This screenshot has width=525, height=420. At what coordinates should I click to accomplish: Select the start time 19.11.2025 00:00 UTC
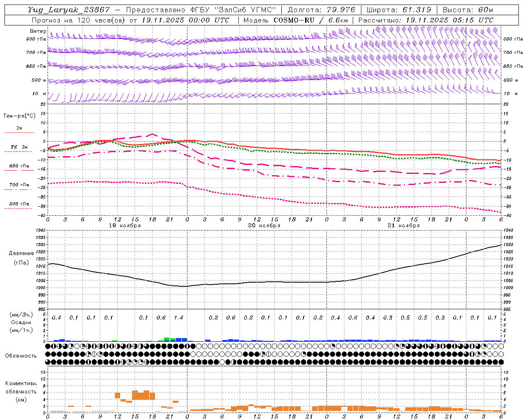[185, 20]
